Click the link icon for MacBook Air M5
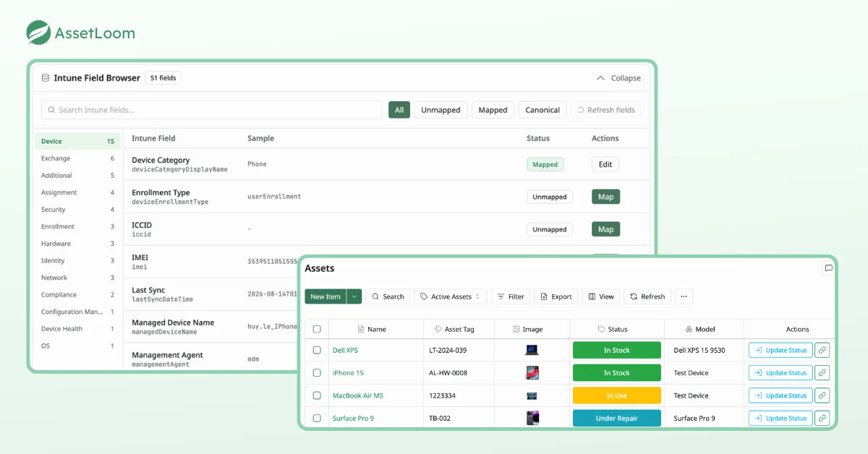 click(822, 395)
